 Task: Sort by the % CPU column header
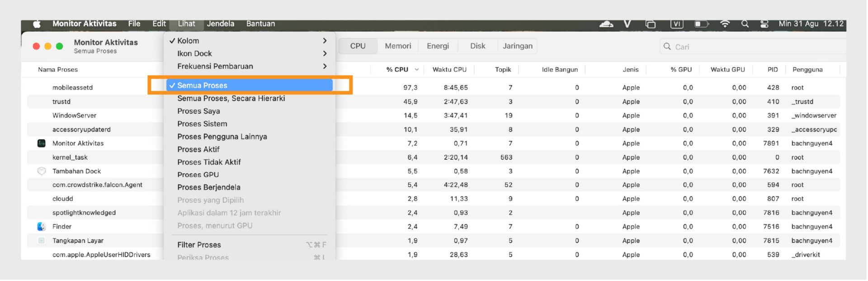pos(397,70)
